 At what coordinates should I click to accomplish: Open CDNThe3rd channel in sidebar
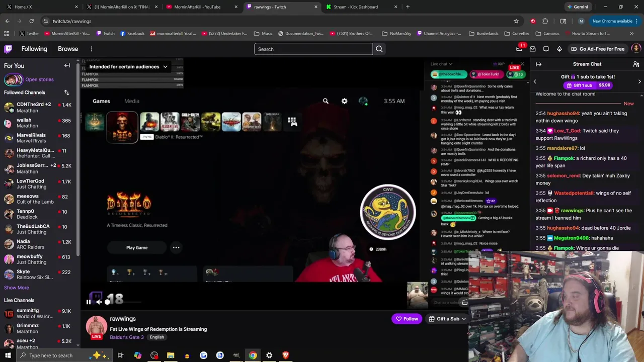pos(38,108)
